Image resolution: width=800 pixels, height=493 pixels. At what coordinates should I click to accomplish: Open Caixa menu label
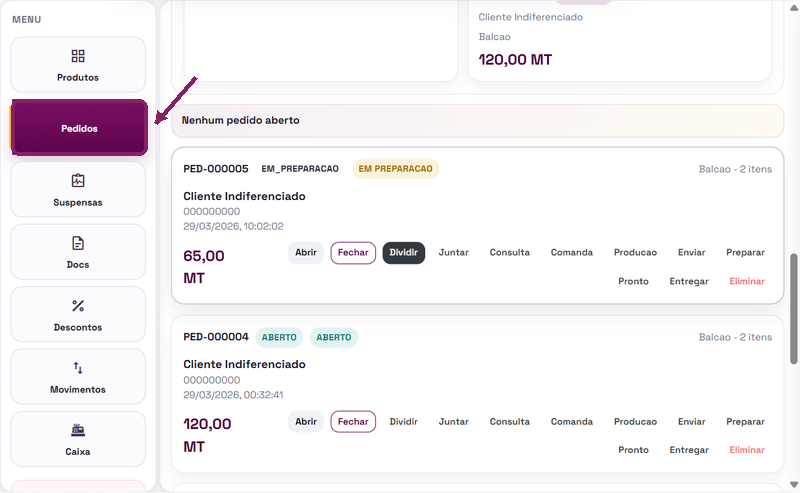(78, 452)
